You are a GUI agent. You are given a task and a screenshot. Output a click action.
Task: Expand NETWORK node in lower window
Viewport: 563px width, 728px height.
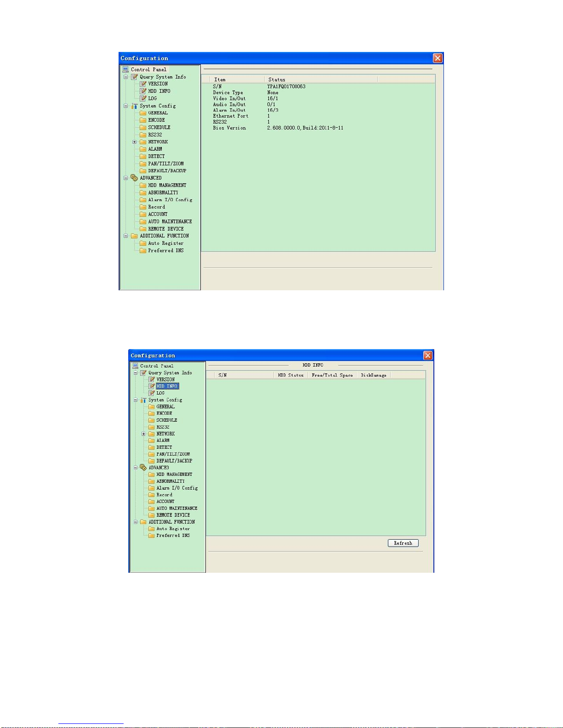pos(143,434)
